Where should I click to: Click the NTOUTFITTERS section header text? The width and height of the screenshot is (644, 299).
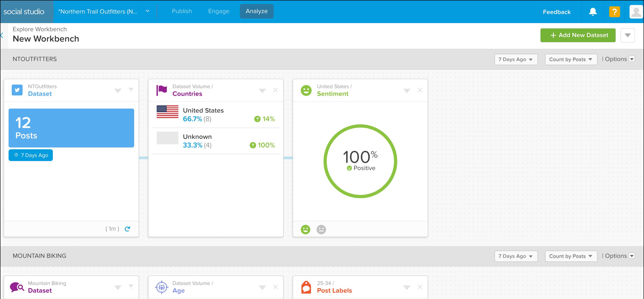pos(35,59)
